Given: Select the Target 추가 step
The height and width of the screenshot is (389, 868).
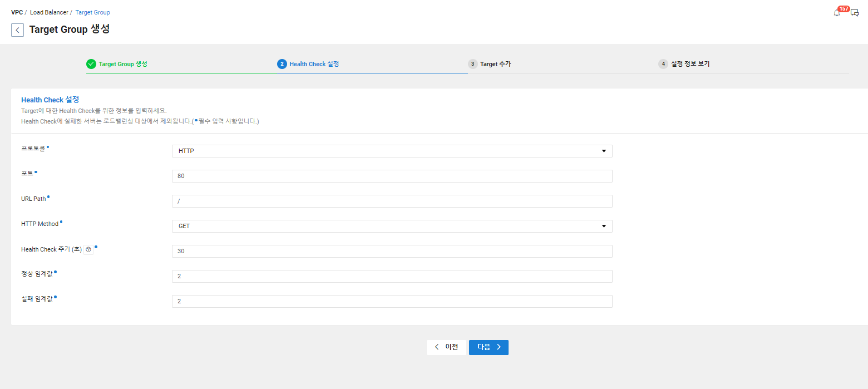Looking at the screenshot, I should (x=490, y=63).
